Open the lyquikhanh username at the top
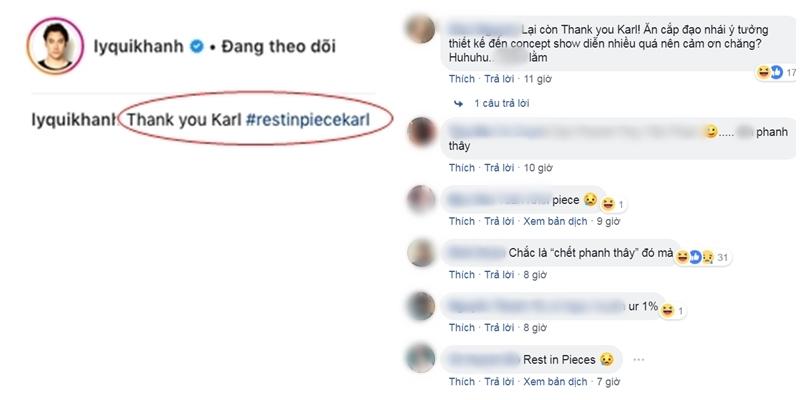The width and height of the screenshot is (800, 400). click(139, 46)
